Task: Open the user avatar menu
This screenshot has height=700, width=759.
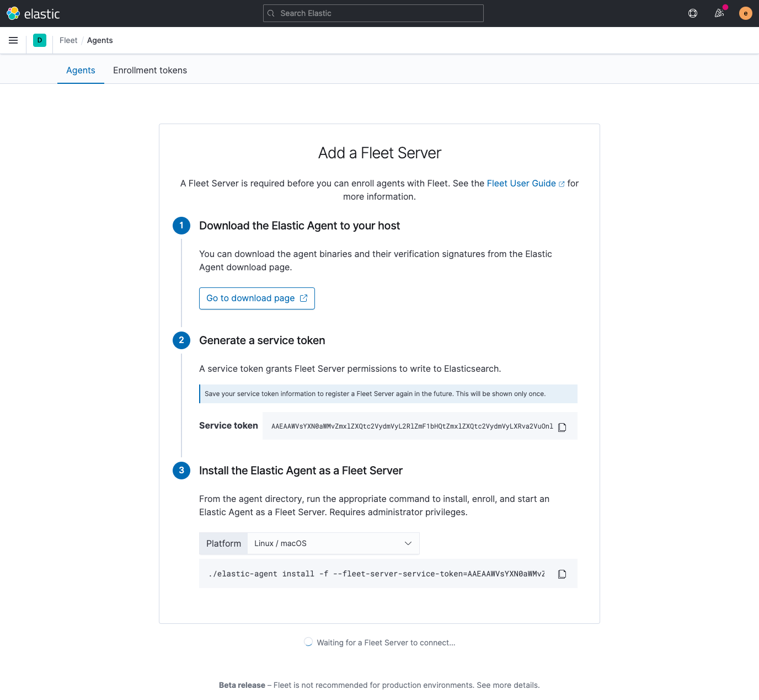Action: point(746,13)
